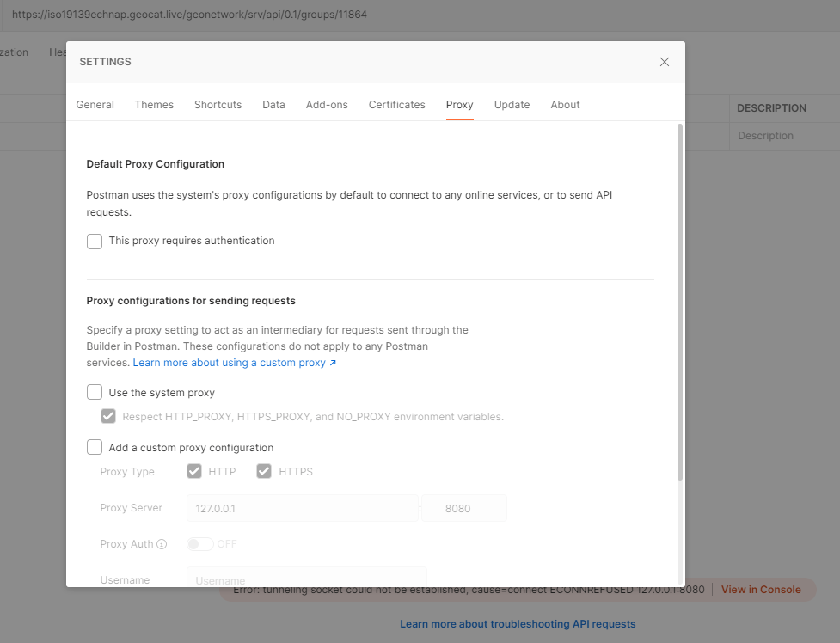Open 'Learn more about using a custom proxy' link

coord(230,363)
